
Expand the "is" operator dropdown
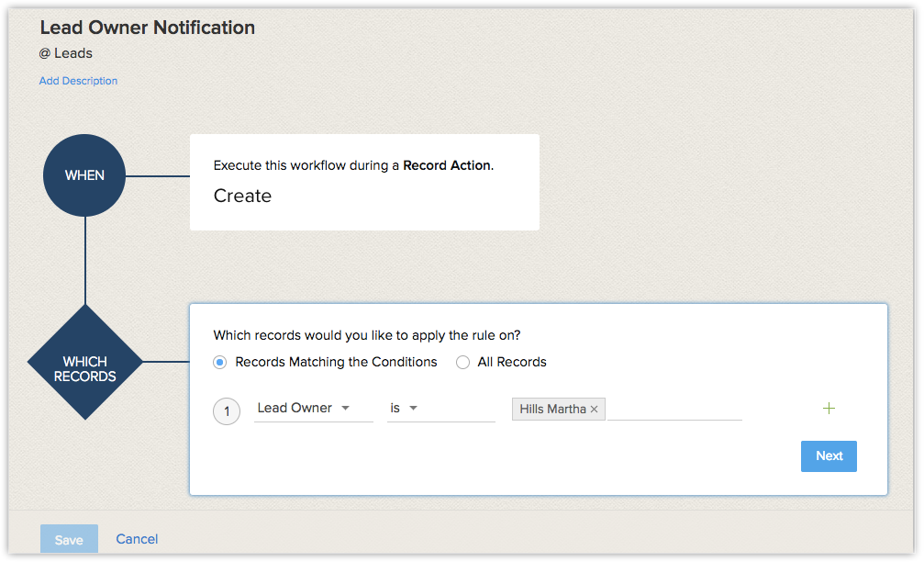[440, 409]
